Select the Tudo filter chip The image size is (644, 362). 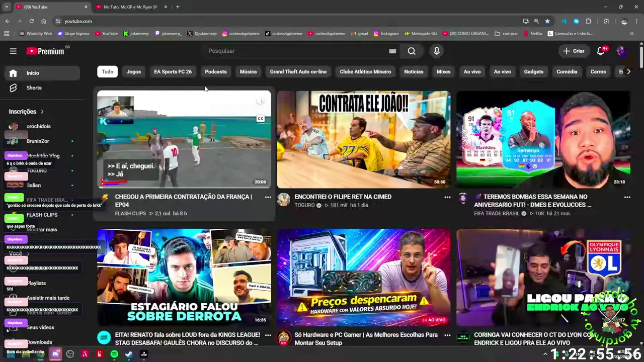click(108, 72)
